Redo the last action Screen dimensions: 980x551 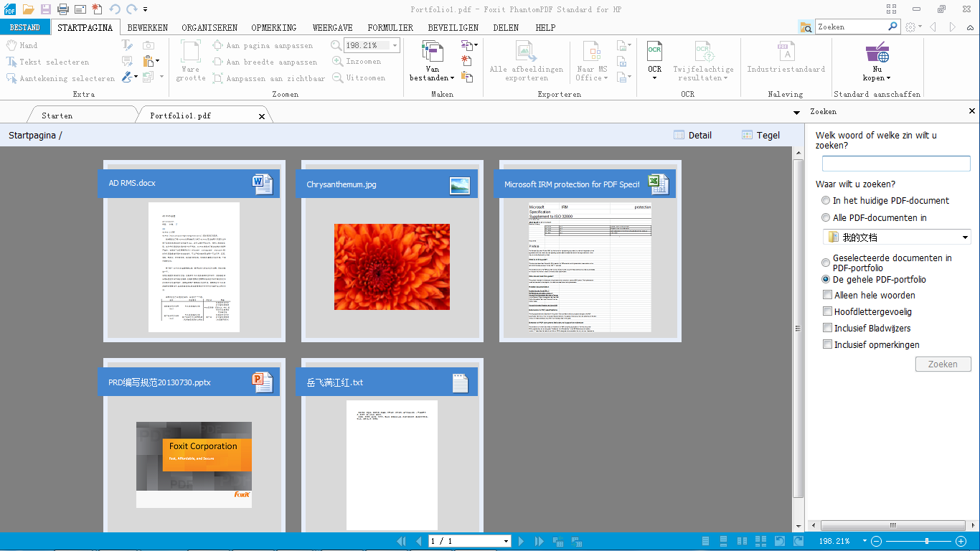[131, 9]
